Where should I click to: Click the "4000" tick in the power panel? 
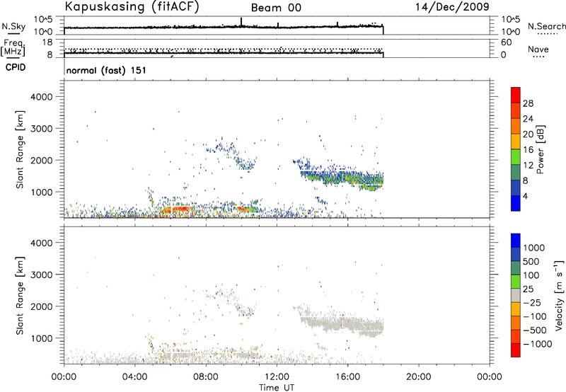(41, 97)
